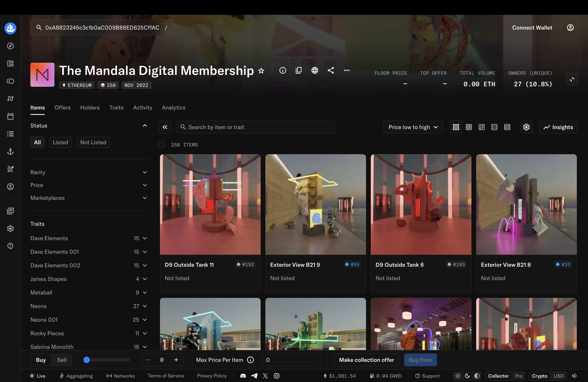Favorite the collection with the star icon

[x=261, y=71]
